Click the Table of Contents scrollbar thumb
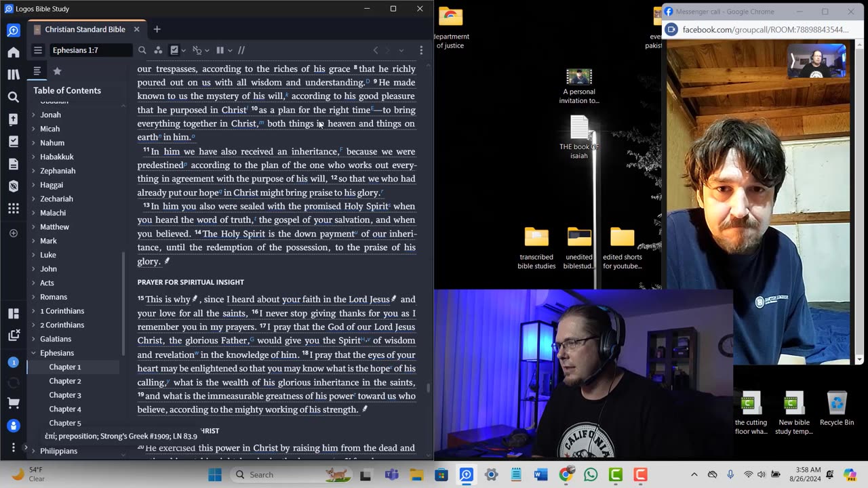This screenshot has width=868, height=488. click(x=123, y=304)
